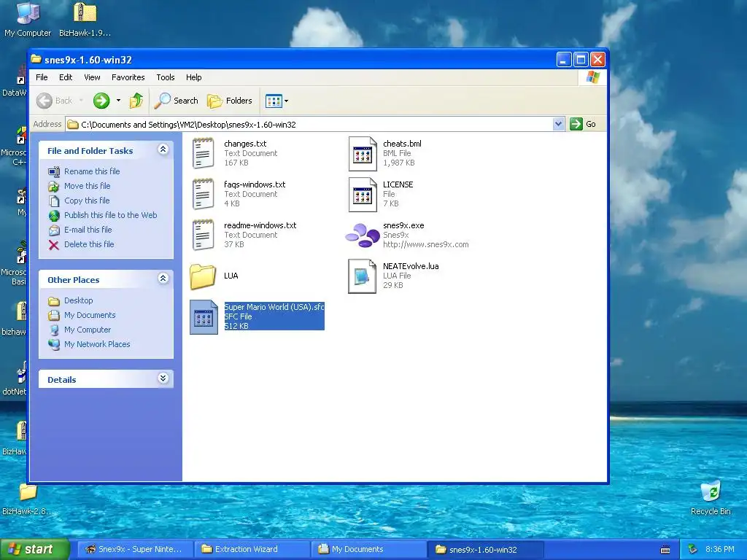The image size is (747, 560).
Task: Click the Go button by address bar
Action: coord(583,124)
